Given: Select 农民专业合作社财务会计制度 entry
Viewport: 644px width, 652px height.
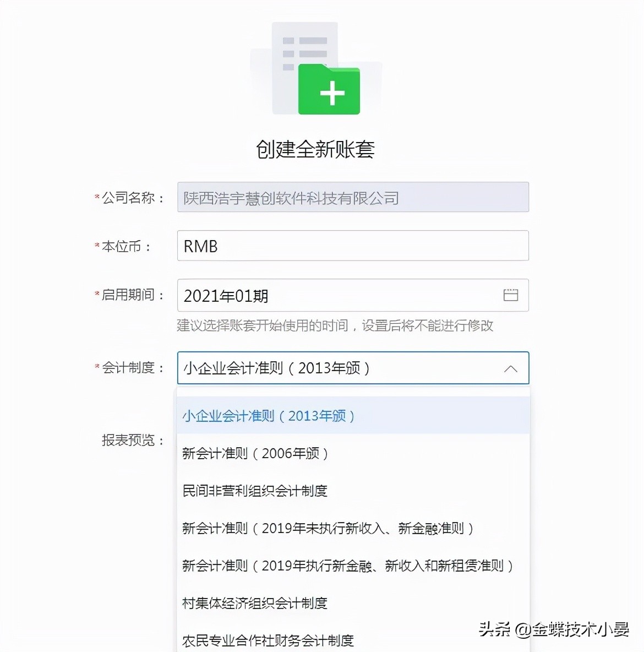Looking at the screenshot, I should 268,639.
